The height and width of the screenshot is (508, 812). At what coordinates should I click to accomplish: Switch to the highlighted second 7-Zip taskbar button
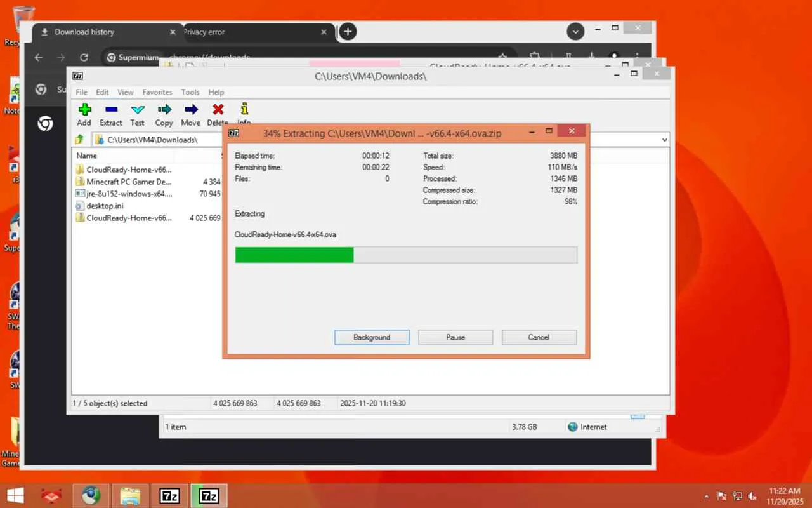(x=209, y=495)
